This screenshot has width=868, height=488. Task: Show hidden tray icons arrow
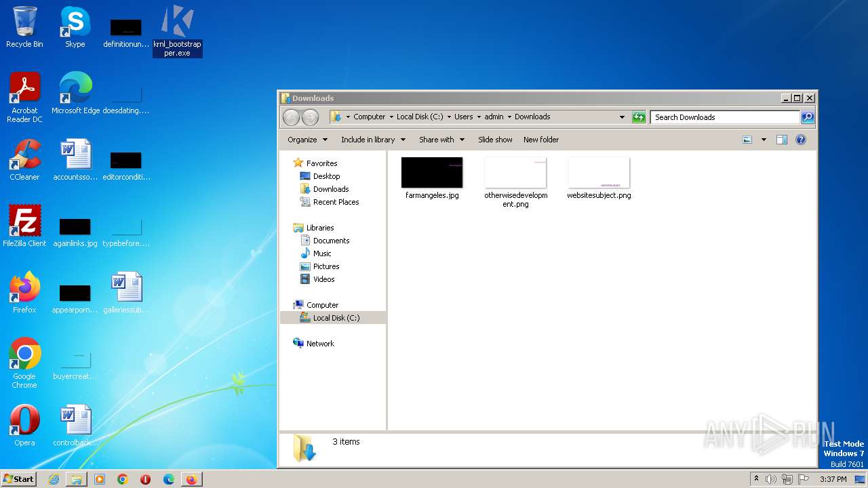756,479
